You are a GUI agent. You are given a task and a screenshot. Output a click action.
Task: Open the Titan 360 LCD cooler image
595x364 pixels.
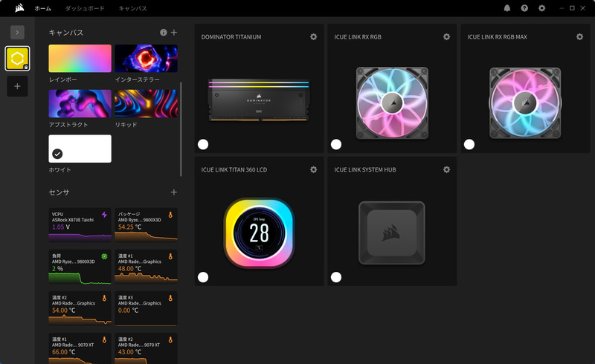259,233
